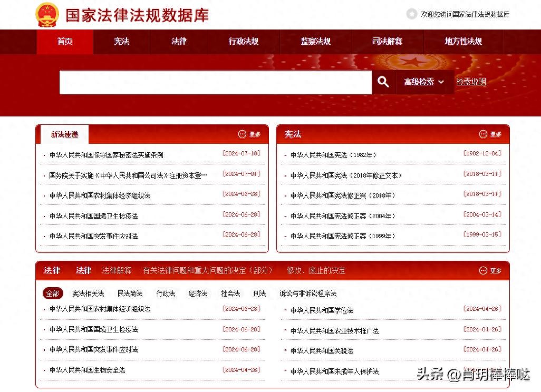Switch to the 修改、废止的决定 tab

316,270
